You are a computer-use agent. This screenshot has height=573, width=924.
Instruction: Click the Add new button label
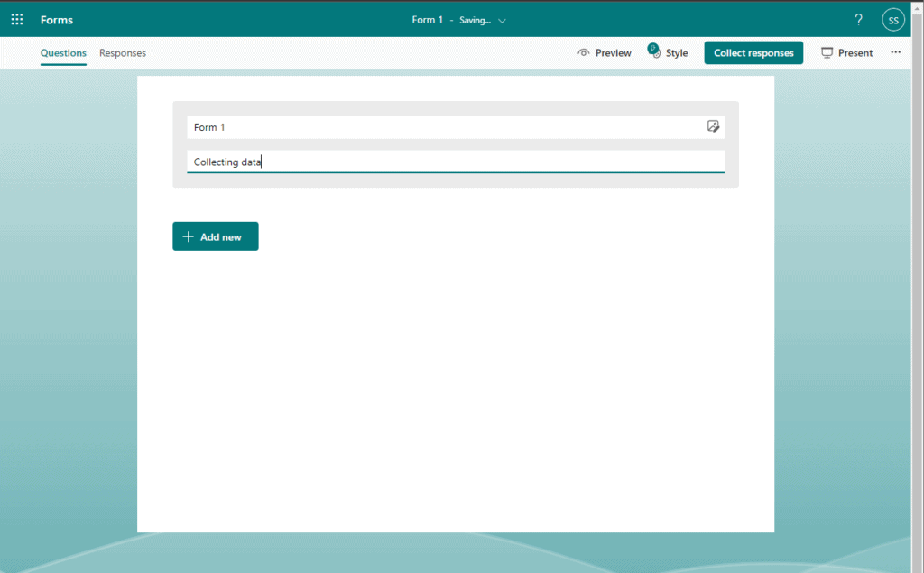click(221, 237)
